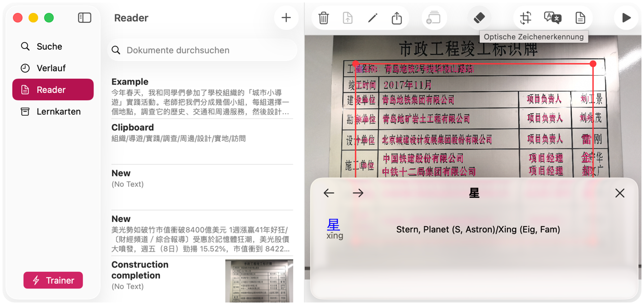Close the dictionary popup with X
The image size is (644, 305).
(x=620, y=193)
